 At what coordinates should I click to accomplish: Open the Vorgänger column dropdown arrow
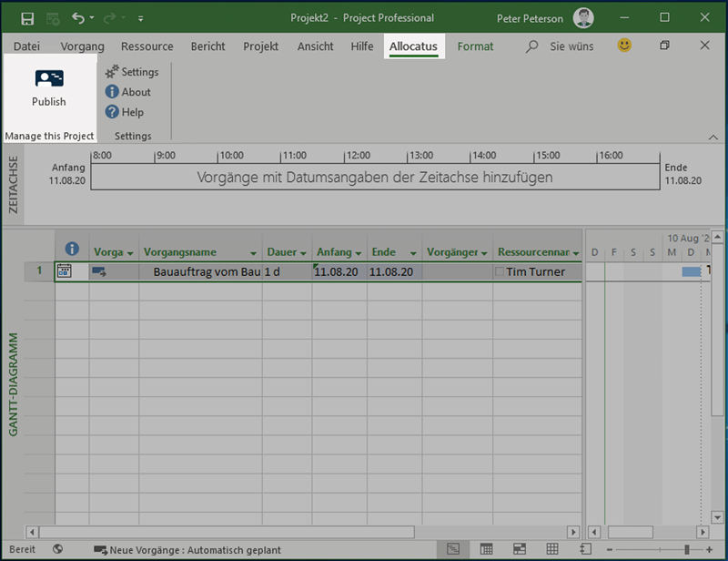pos(484,253)
